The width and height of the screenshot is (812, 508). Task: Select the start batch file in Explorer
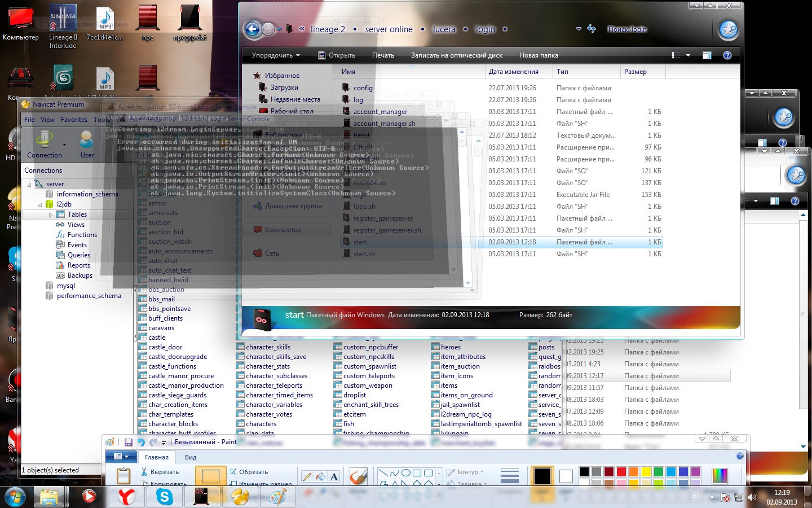pos(360,242)
